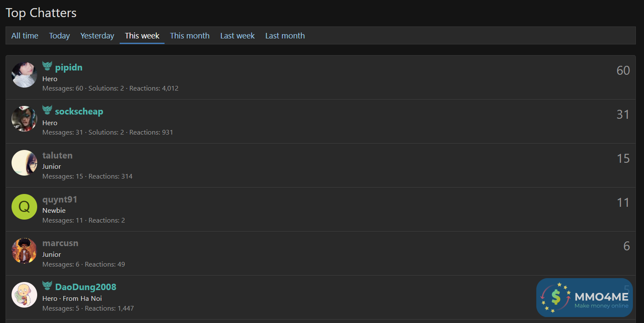
Task: Click the Hero badge icon beside sockscheap
Action: click(x=47, y=110)
